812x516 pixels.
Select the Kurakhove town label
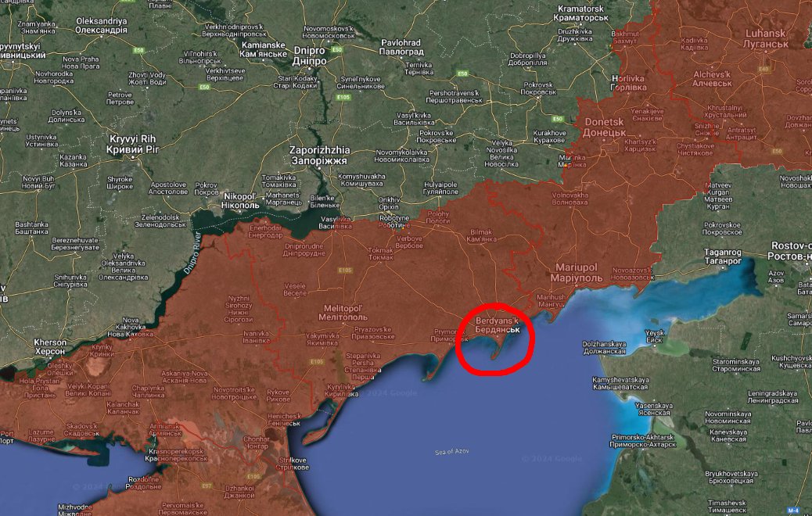coord(549,137)
